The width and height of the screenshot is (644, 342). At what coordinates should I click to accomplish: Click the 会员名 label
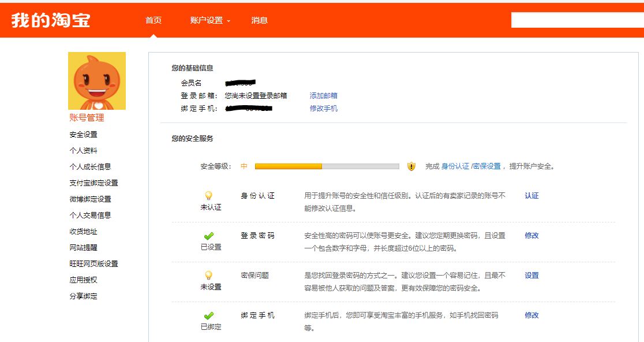point(191,83)
